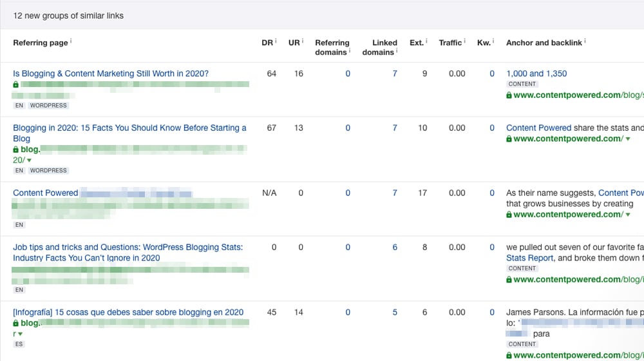Click Linked domains value 6 in Job tips row
This screenshot has width=644, height=361.
tap(395, 247)
